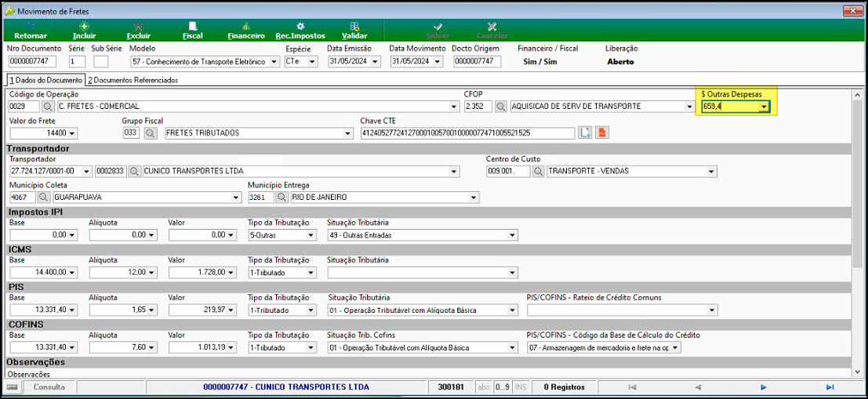This screenshot has height=399, width=868.
Task: Click the CFOP search magnifier icon
Action: (x=501, y=107)
